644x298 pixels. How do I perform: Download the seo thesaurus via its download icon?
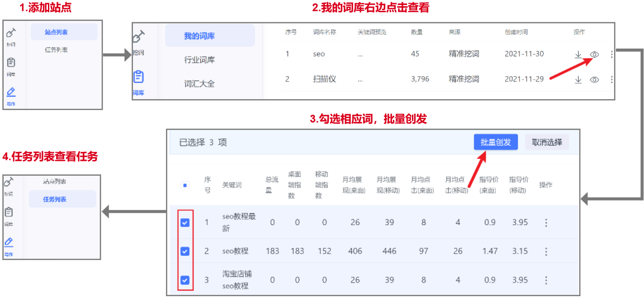click(579, 54)
